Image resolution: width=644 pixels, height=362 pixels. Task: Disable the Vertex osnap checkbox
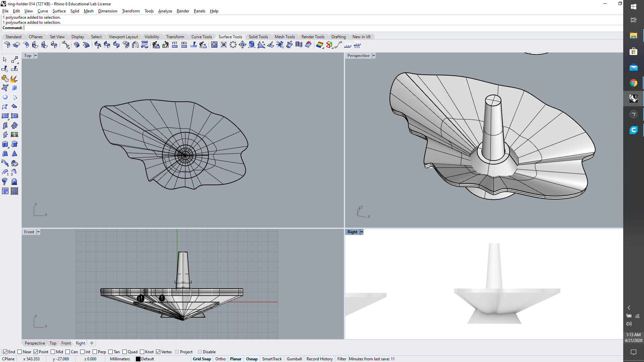(159, 352)
